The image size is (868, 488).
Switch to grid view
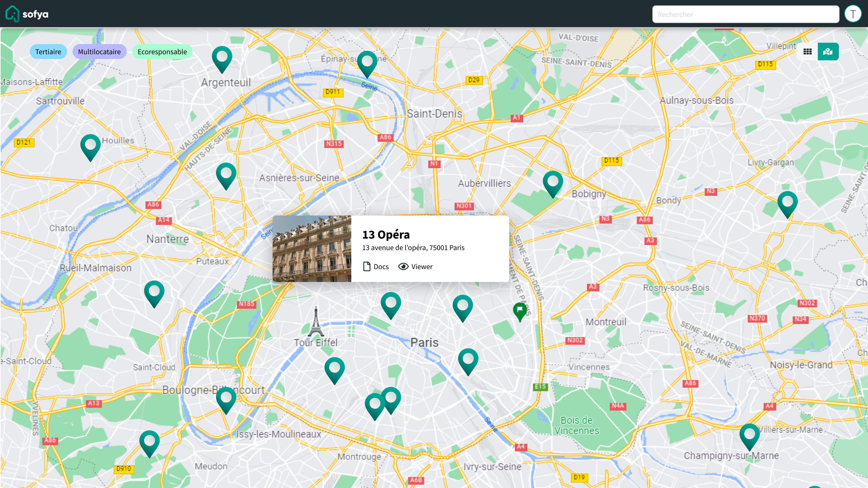807,52
